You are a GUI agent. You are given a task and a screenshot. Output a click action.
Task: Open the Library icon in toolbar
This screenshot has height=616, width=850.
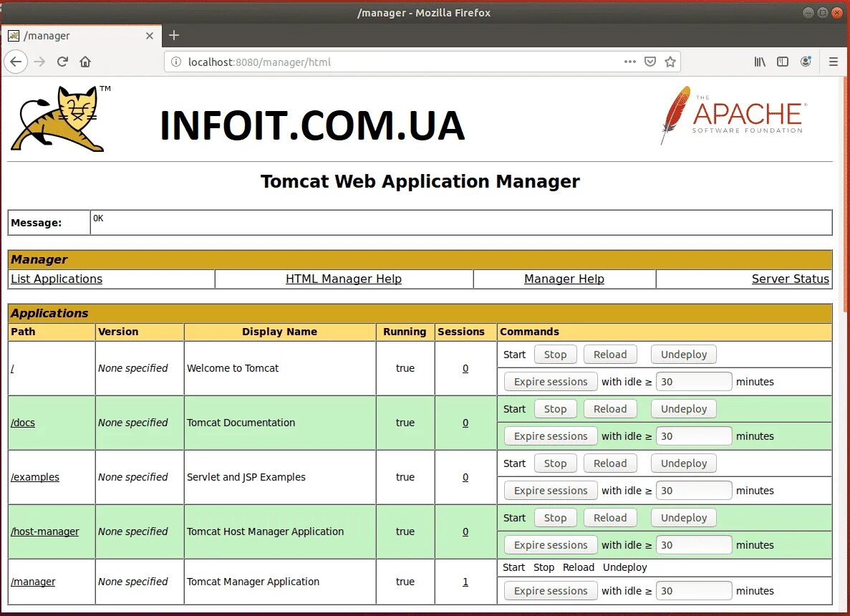[x=760, y=62]
